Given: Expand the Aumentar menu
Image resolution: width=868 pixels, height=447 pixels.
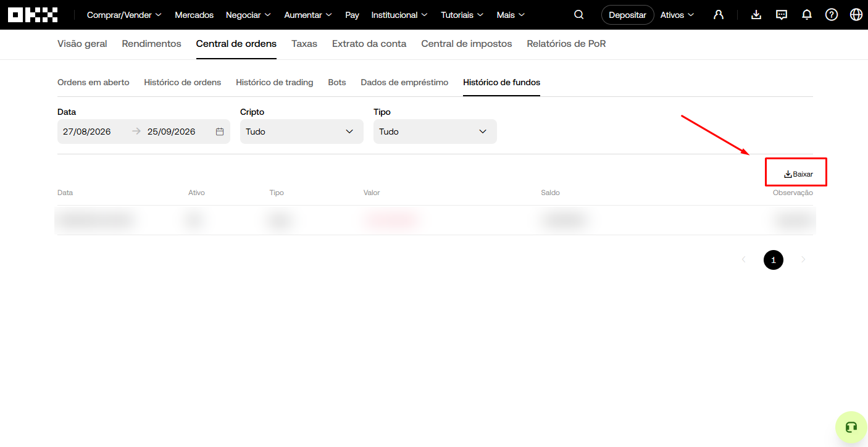Looking at the screenshot, I should point(308,15).
